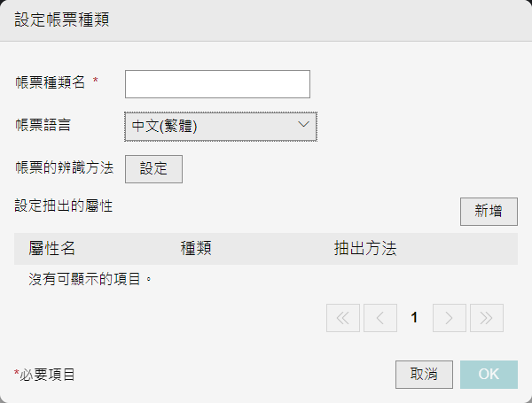The height and width of the screenshot is (403, 532).
Task: Open the 帳票語言 language dropdown
Action: coord(221,127)
